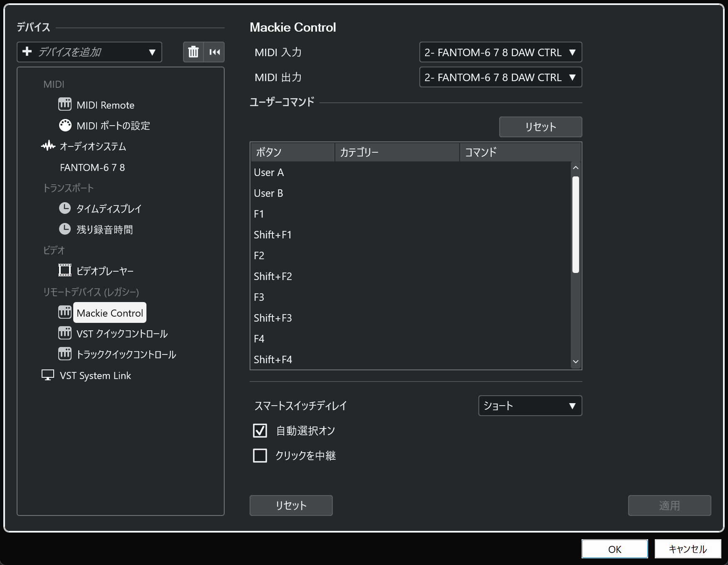The width and height of the screenshot is (728, 565).
Task: Open the デバイスを追加 dropdown
Action: coord(89,52)
